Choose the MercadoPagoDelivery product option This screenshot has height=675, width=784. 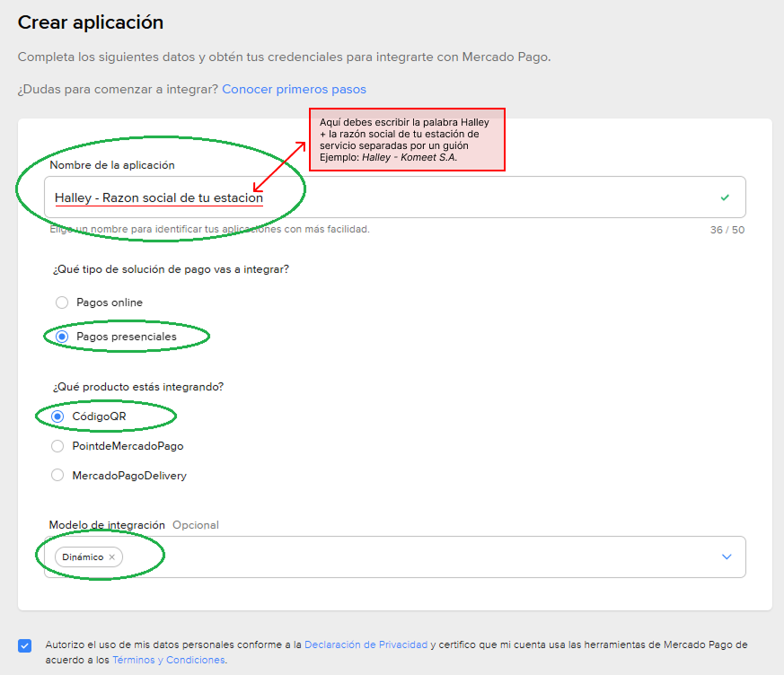(x=57, y=475)
